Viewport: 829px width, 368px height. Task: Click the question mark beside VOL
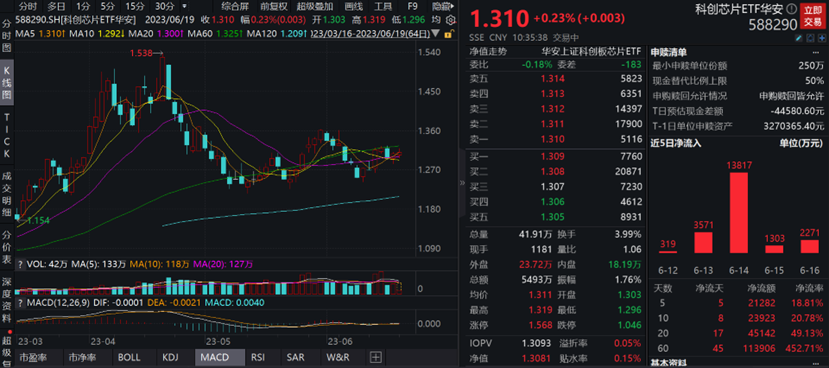21,264
